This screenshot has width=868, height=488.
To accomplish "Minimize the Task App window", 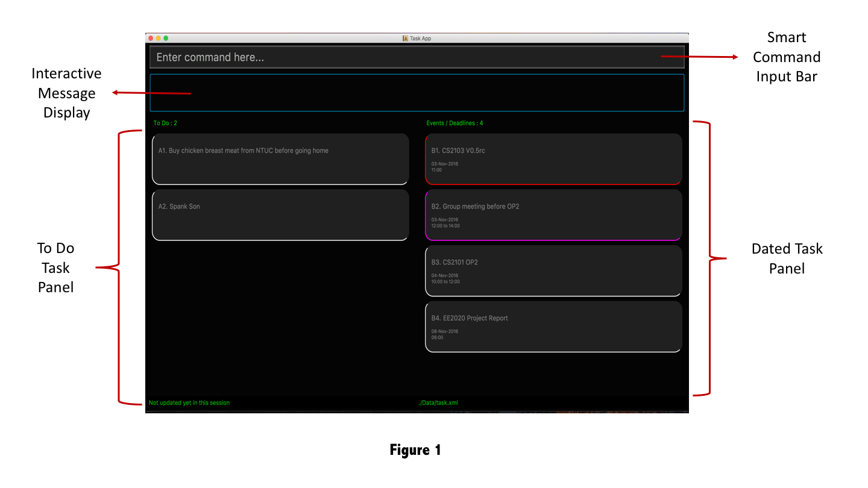I will coord(159,38).
